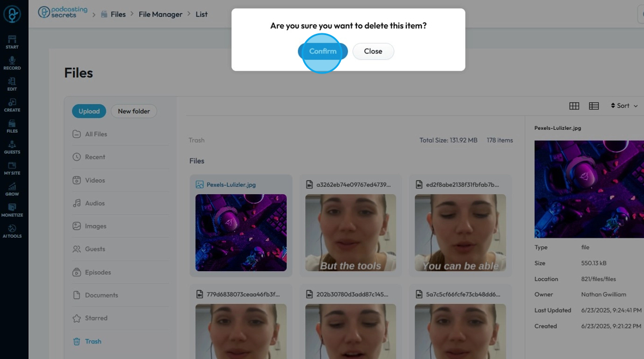
Task: Click the Trash heading above file grid
Action: [x=196, y=140]
